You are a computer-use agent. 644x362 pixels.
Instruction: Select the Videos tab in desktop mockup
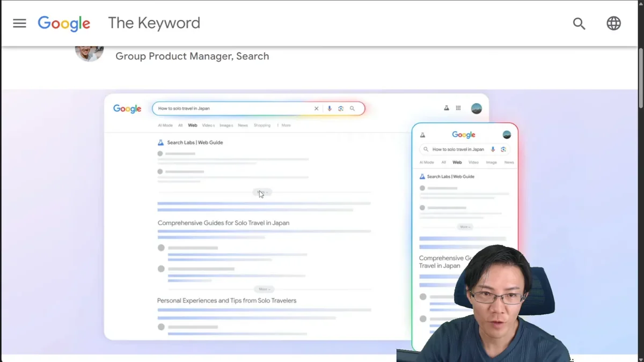(208, 125)
